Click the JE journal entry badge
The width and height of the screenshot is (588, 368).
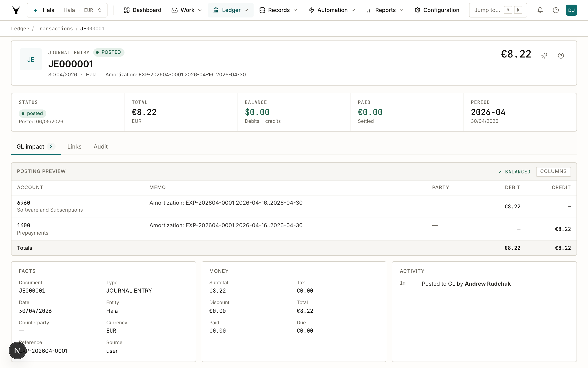(31, 59)
